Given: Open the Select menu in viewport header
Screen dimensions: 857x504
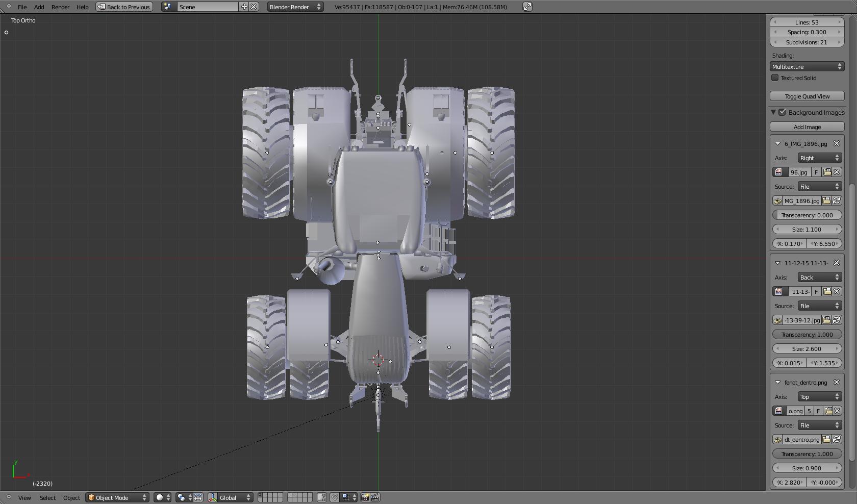Looking at the screenshot, I should coord(47,498).
